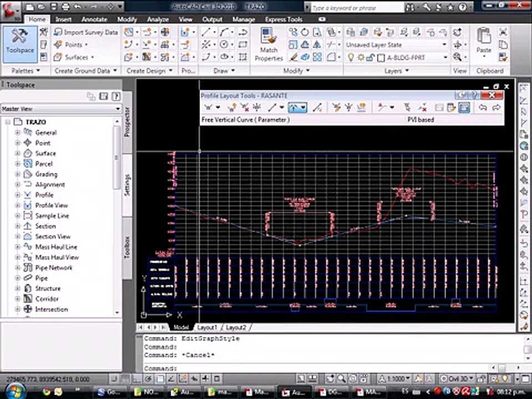Select the Pipe Network tree item
Image resolution: width=532 pixels, height=399 pixels.
[x=54, y=268]
